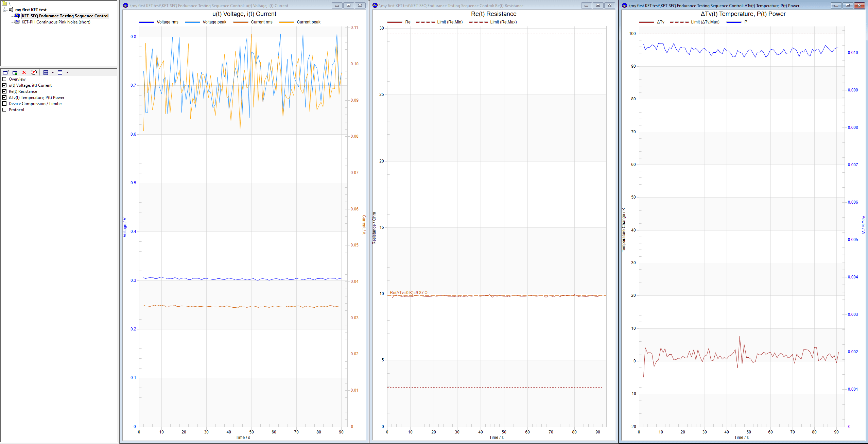The image size is (868, 444).
Task: Click the Voltage peak legend entry
Action: [x=206, y=22]
